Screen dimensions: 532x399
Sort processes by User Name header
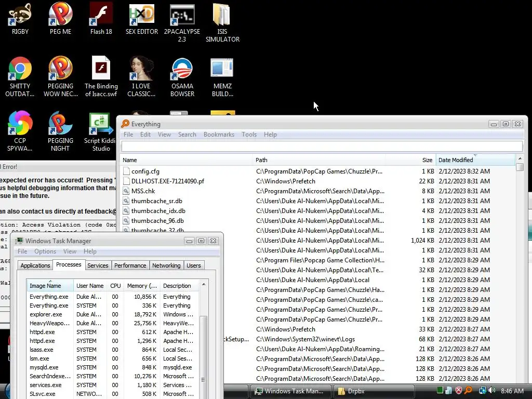click(90, 286)
